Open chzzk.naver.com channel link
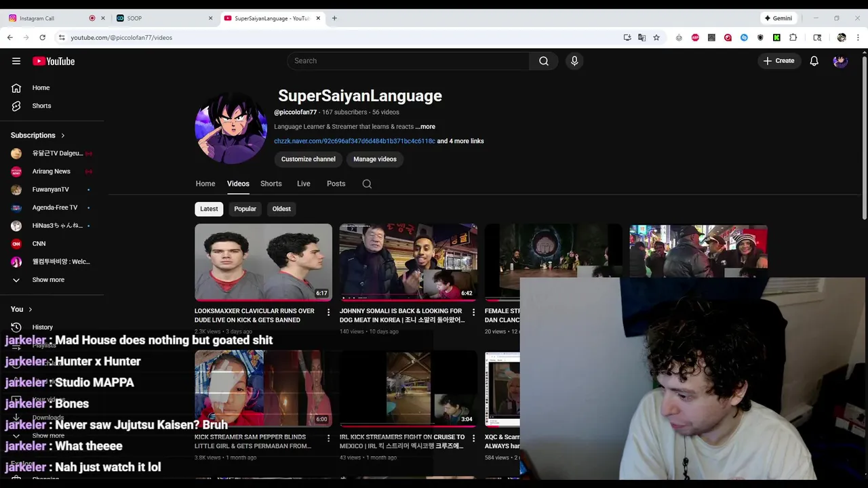The width and height of the screenshot is (868, 488). (355, 141)
